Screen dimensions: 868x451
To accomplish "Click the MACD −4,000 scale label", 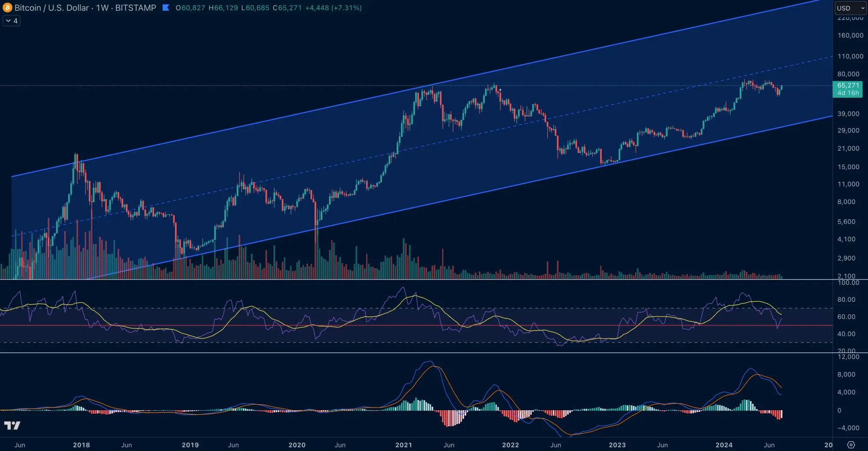I will pos(848,428).
